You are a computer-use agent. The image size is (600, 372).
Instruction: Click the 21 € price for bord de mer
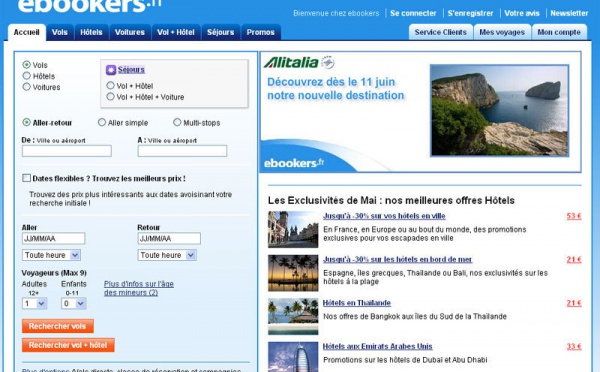(574, 259)
